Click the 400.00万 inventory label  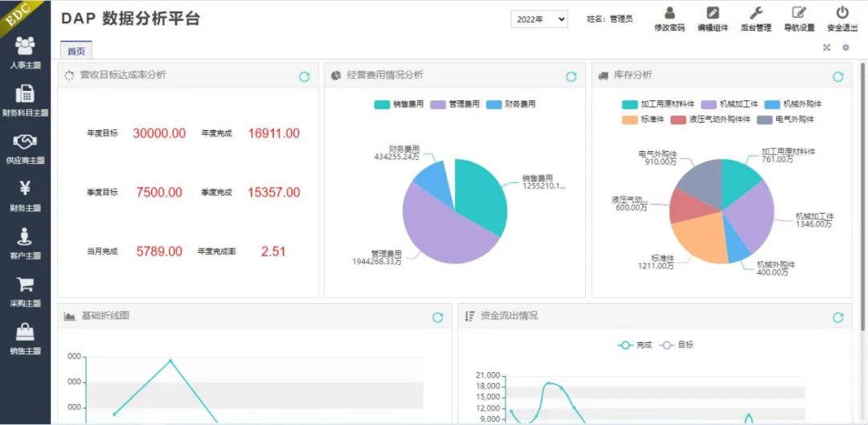pyautogui.click(x=772, y=273)
